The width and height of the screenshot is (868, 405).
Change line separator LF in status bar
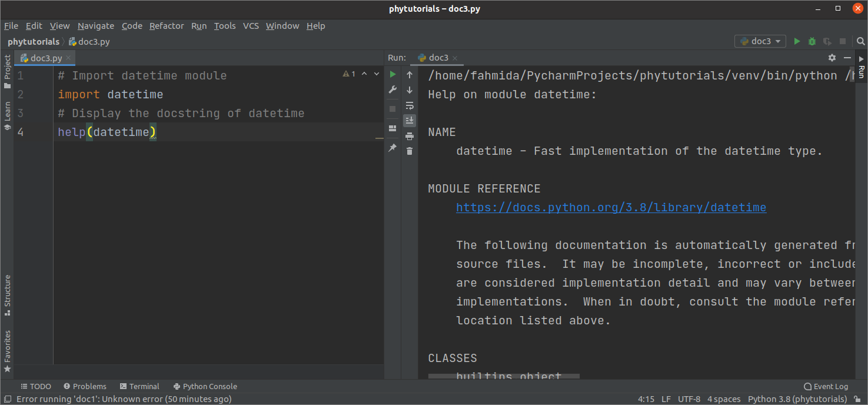coord(666,399)
